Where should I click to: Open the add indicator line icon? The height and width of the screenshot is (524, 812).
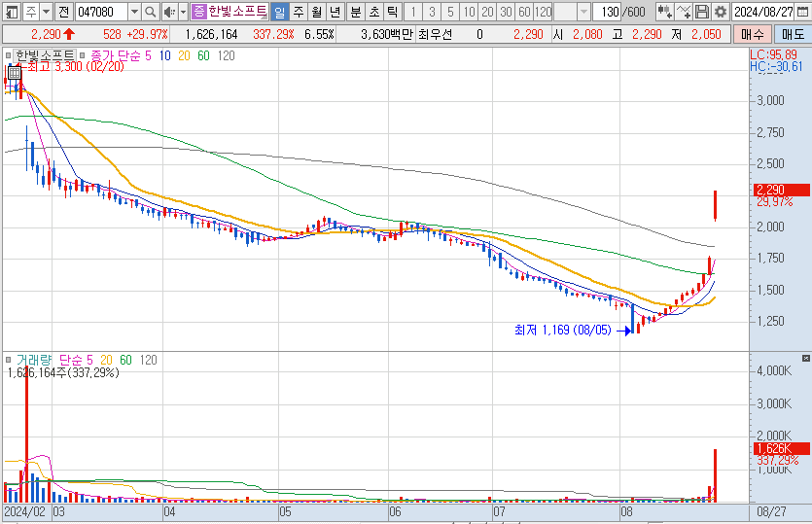point(684,12)
